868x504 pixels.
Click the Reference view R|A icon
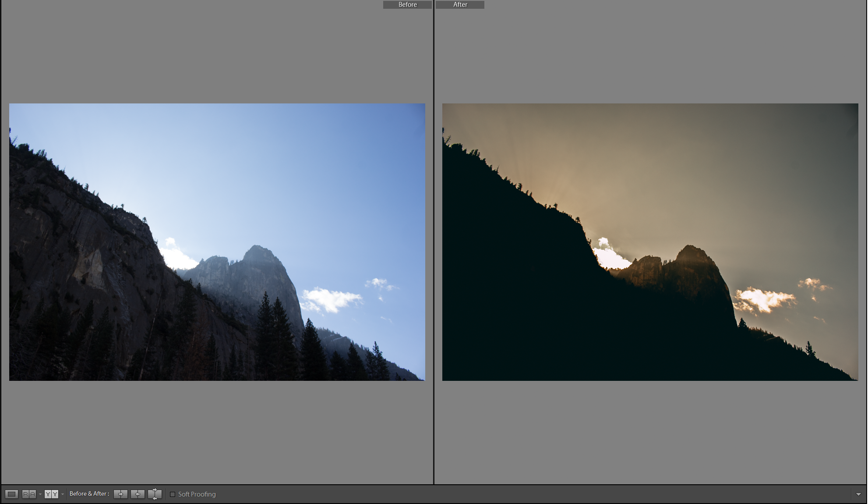pyautogui.click(x=29, y=494)
